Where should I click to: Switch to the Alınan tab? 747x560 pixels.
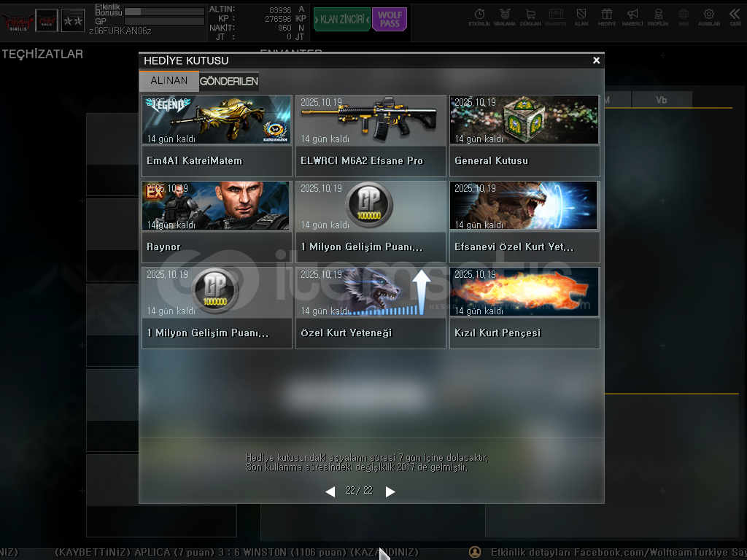coord(169,81)
